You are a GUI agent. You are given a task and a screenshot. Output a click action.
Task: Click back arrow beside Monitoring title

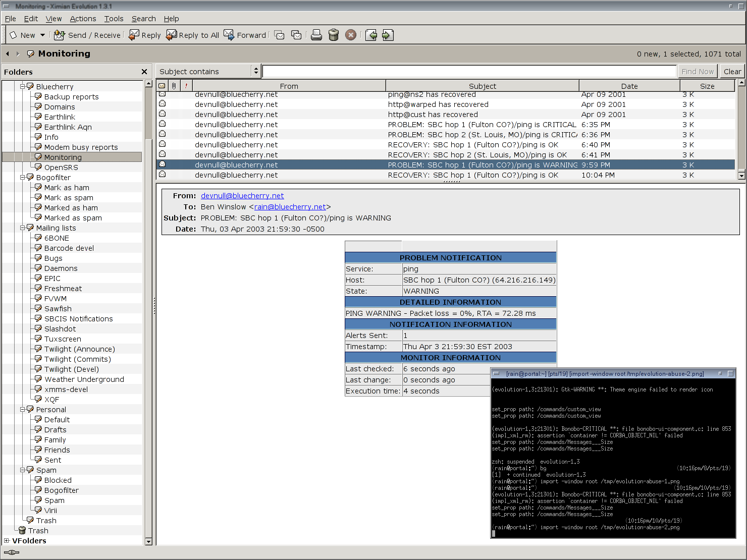pos(8,53)
